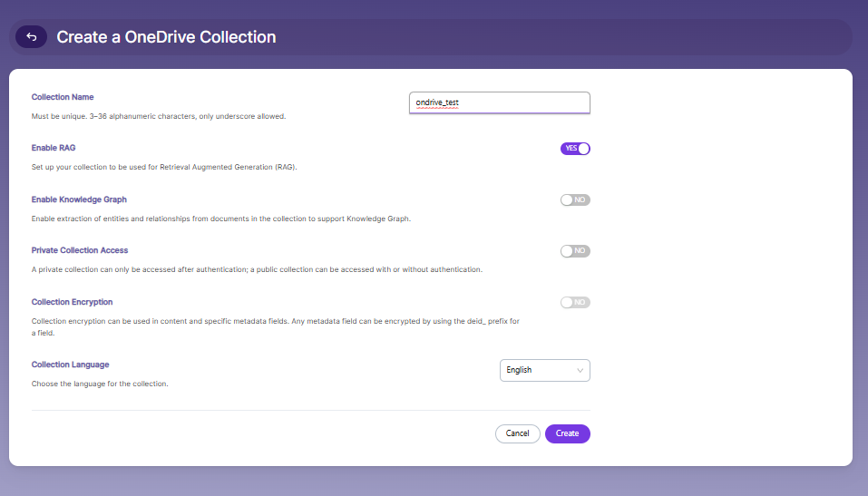The image size is (868, 496).
Task: Go back using the arrow button
Action: [31, 37]
